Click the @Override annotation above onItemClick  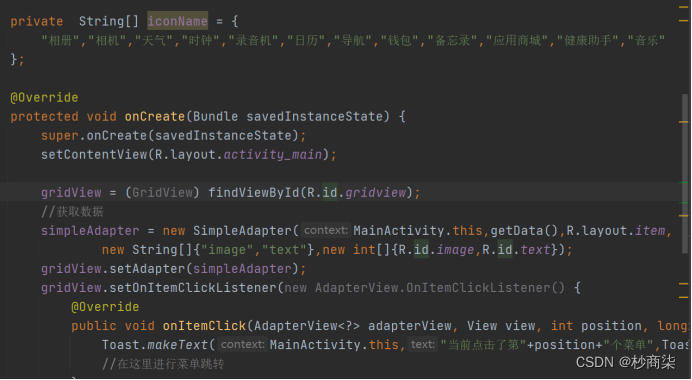[105, 307]
